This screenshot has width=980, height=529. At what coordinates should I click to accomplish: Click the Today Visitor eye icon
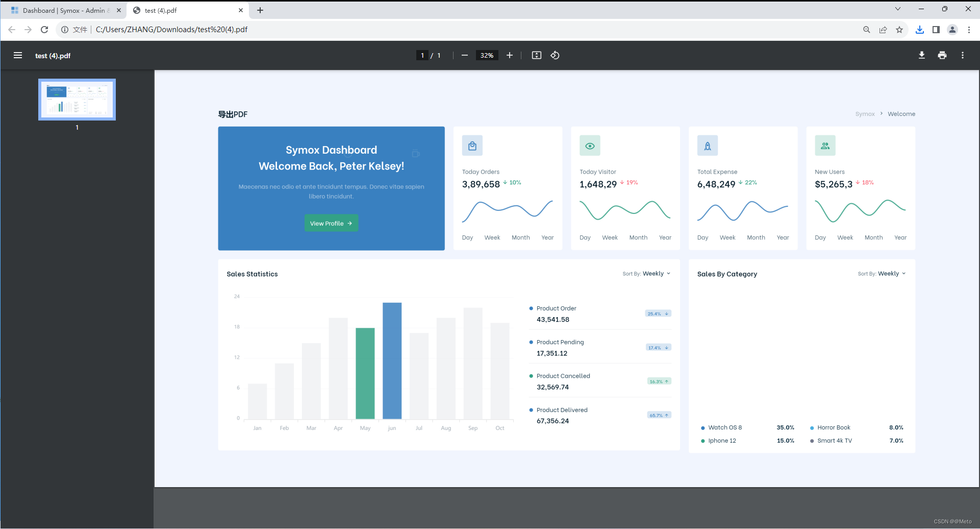(590, 146)
